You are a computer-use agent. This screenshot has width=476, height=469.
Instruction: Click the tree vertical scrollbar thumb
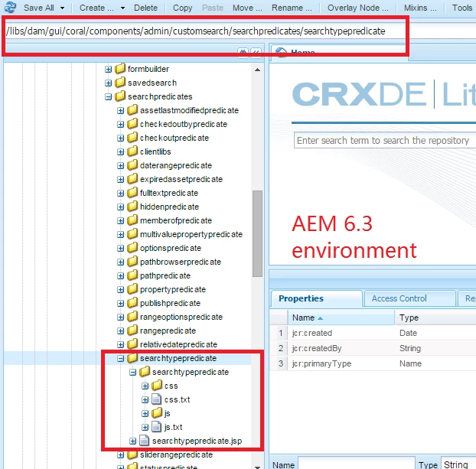[x=257, y=233]
